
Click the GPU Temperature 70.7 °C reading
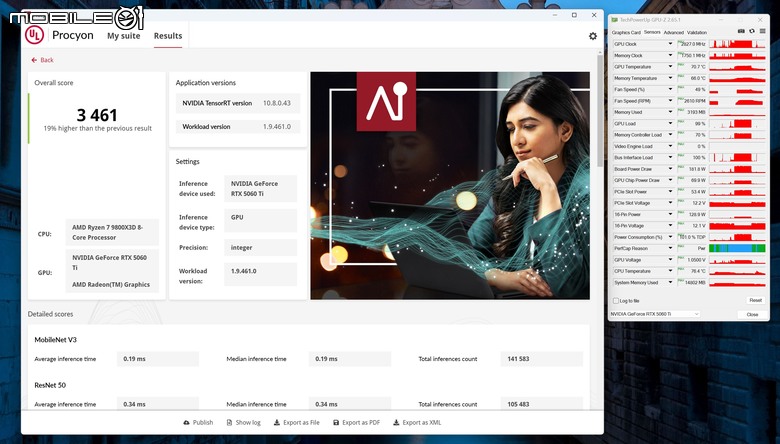(692, 67)
